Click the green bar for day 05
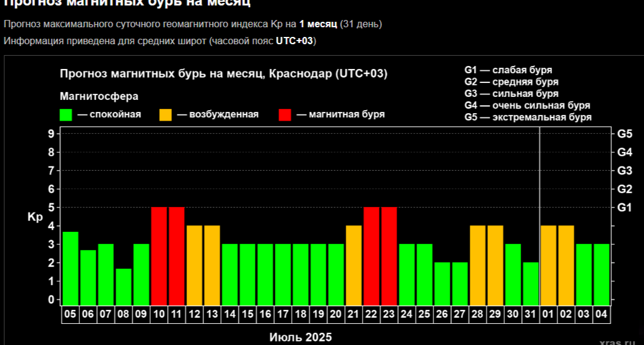Viewport: 644px width, 345px height. (x=71, y=268)
